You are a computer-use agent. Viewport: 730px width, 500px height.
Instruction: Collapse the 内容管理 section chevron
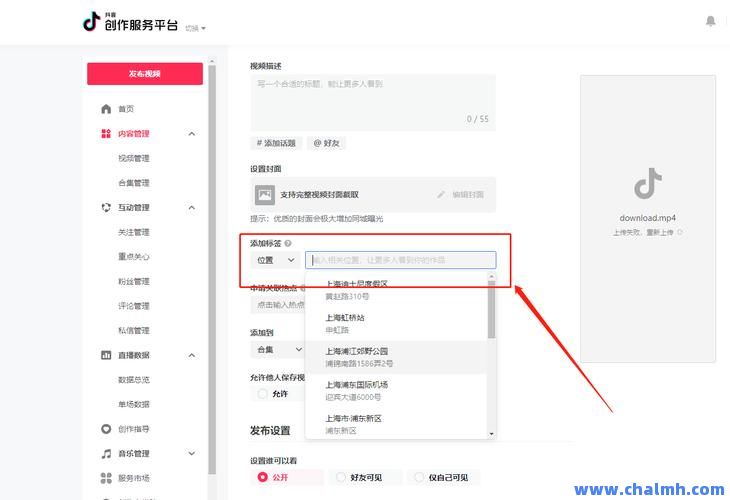191,134
